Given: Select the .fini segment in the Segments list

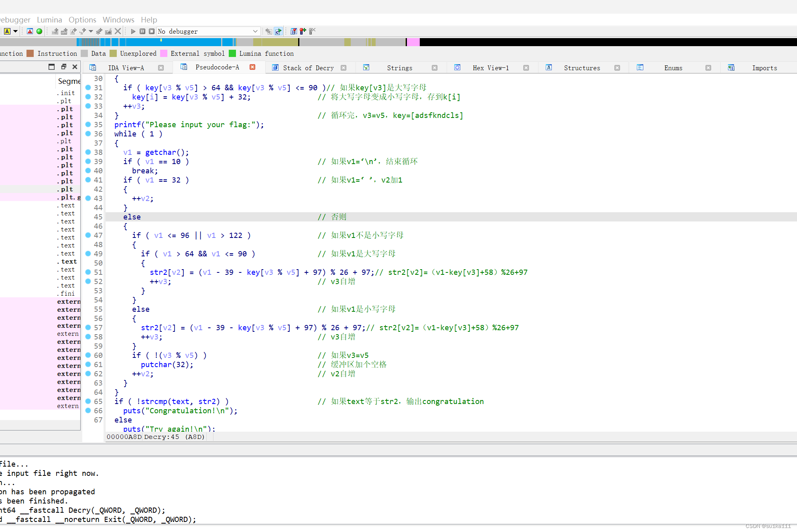Looking at the screenshot, I should point(66,293).
